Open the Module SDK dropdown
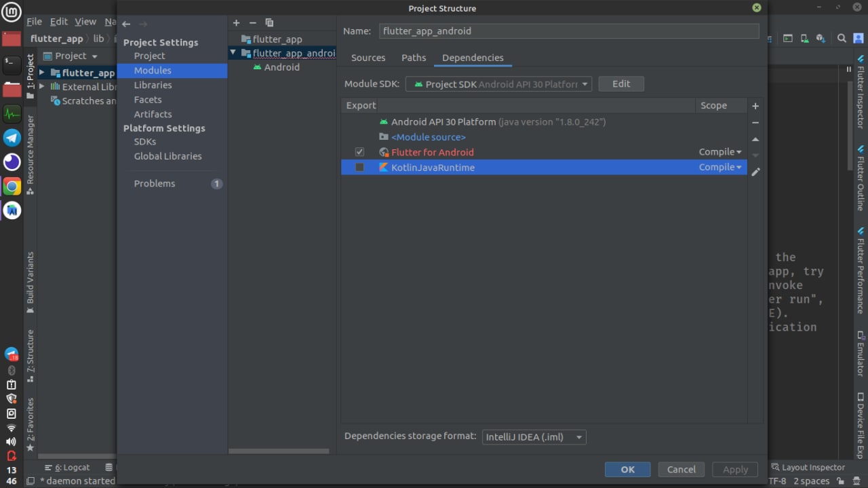This screenshot has height=488, width=868. click(498, 84)
